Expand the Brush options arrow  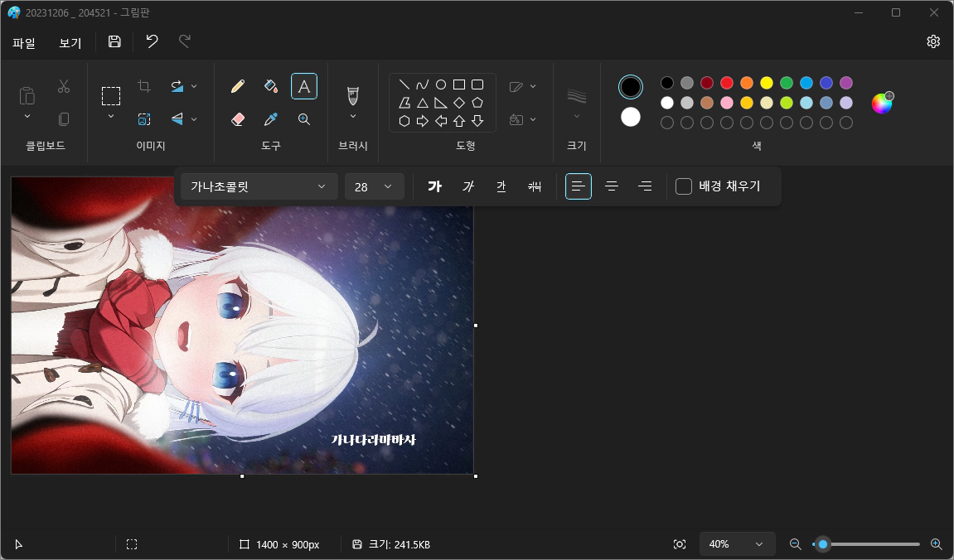(x=353, y=116)
